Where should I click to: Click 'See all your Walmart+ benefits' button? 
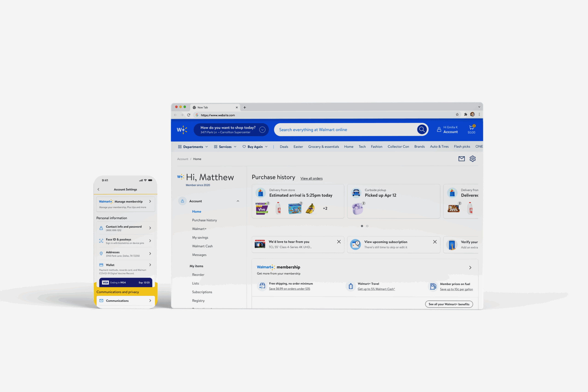point(449,304)
